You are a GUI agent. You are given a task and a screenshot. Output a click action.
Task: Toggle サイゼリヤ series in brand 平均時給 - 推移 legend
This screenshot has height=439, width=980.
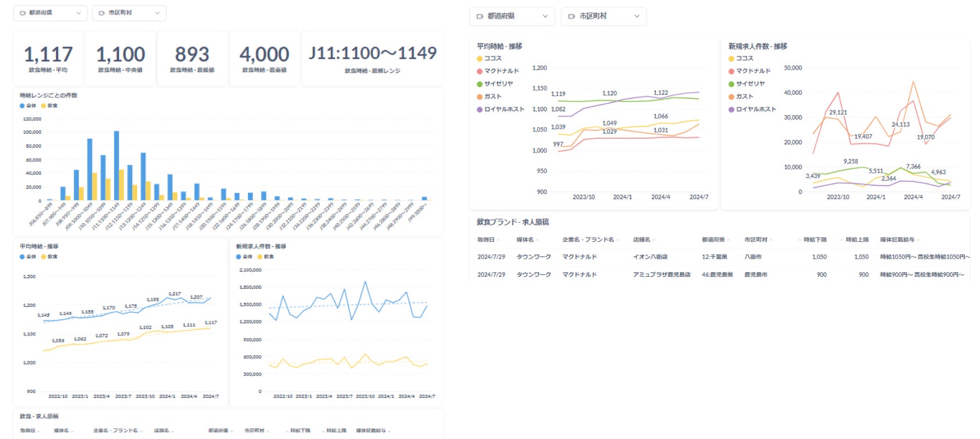point(495,84)
